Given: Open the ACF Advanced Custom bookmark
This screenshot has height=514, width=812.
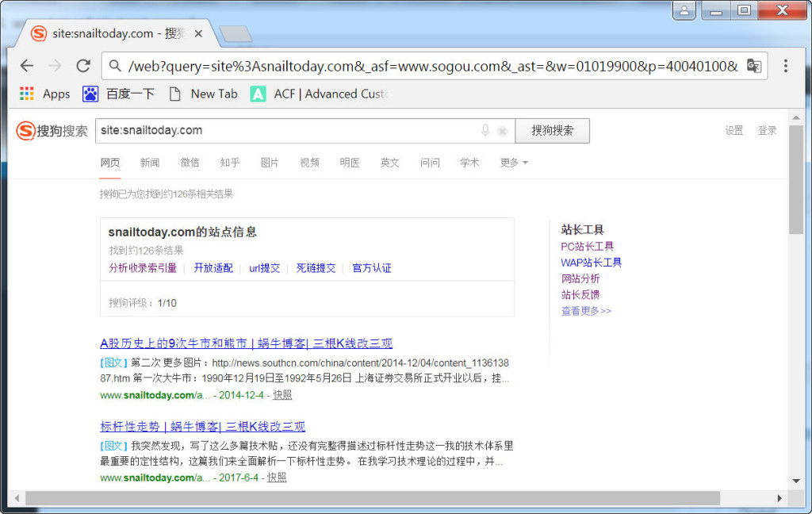Looking at the screenshot, I should pos(319,94).
